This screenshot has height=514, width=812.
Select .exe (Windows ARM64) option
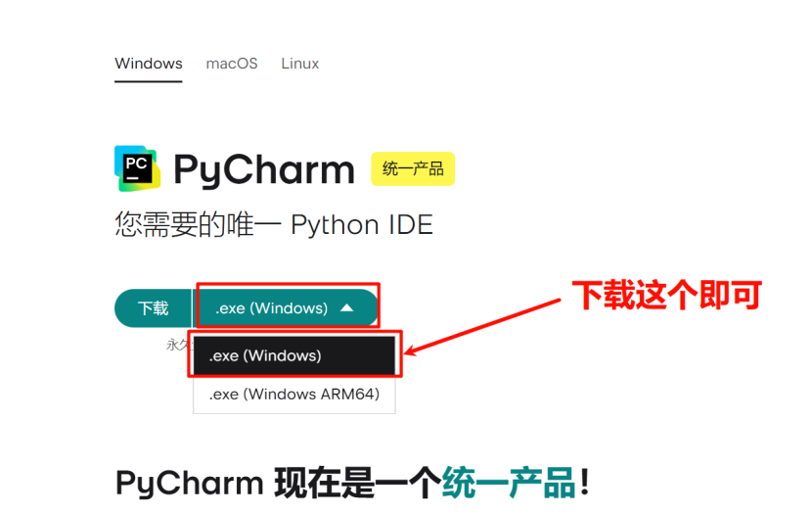294,395
